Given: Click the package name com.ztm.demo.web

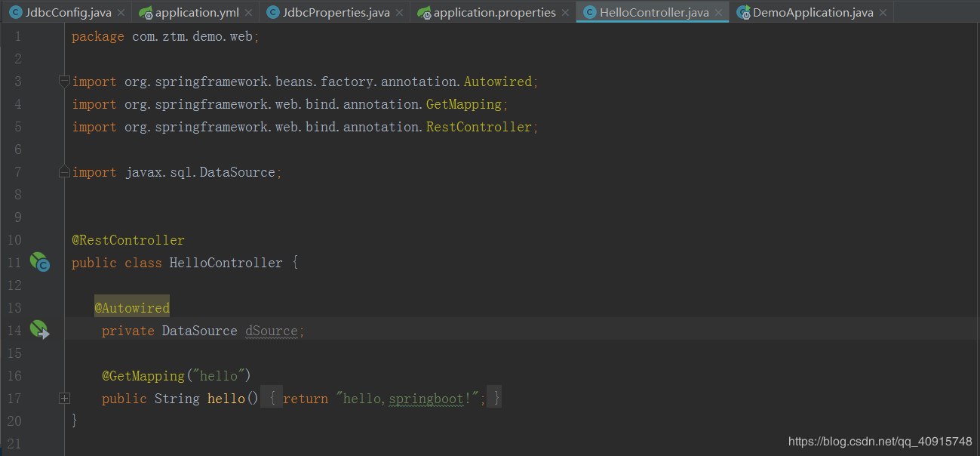Looking at the screenshot, I should pos(192,36).
